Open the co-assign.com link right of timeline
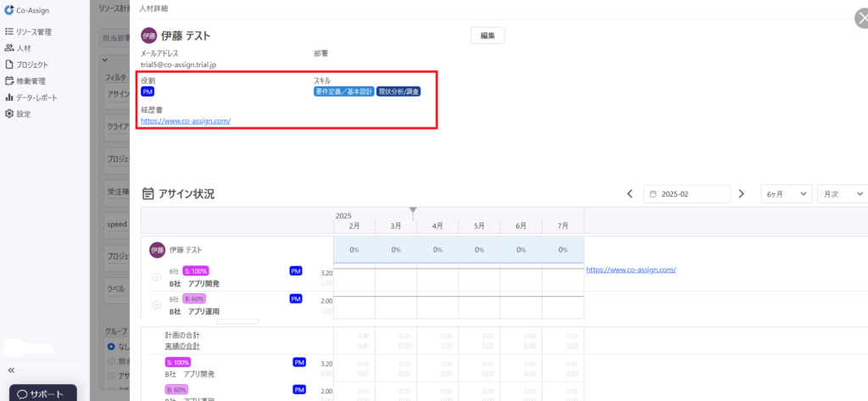Image resolution: width=868 pixels, height=401 pixels. [x=631, y=270]
